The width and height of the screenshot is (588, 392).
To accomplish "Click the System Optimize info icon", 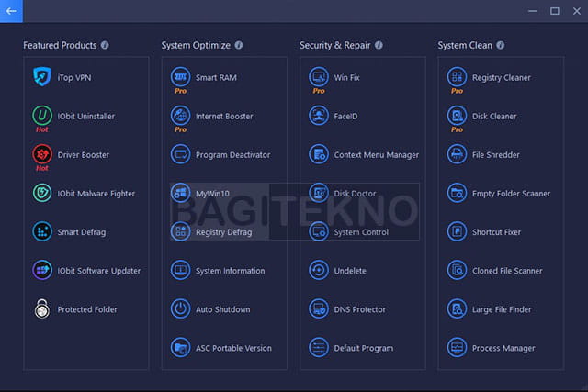I will coord(239,45).
